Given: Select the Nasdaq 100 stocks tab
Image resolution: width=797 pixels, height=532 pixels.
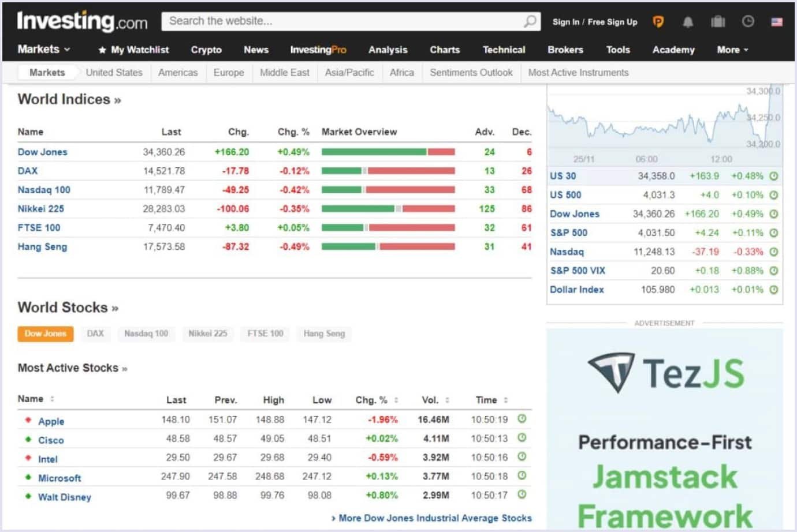Looking at the screenshot, I should 146,334.
